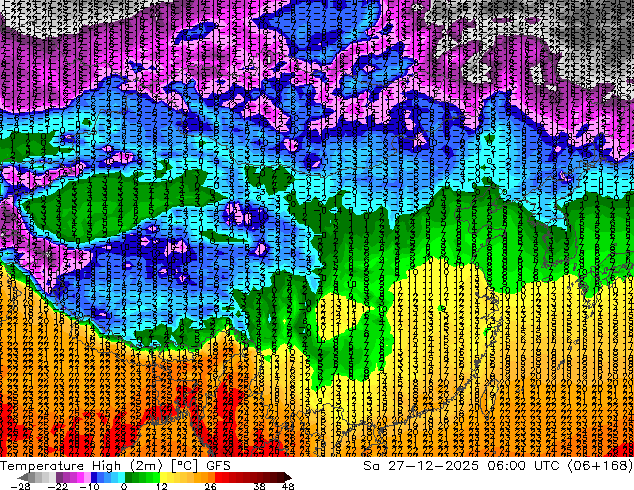634x490 pixels.
Task: Click the dark green legend swatch at 0
Action: click(129, 477)
